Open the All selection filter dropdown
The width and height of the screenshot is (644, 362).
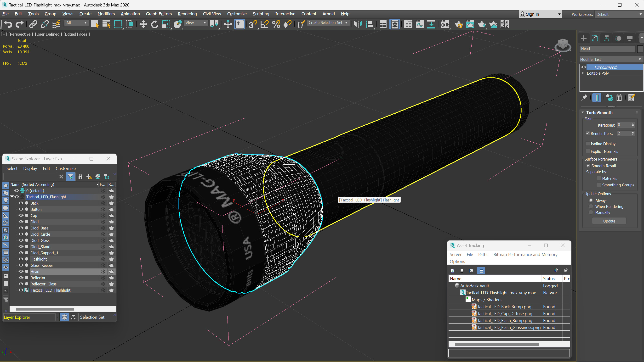coord(76,23)
